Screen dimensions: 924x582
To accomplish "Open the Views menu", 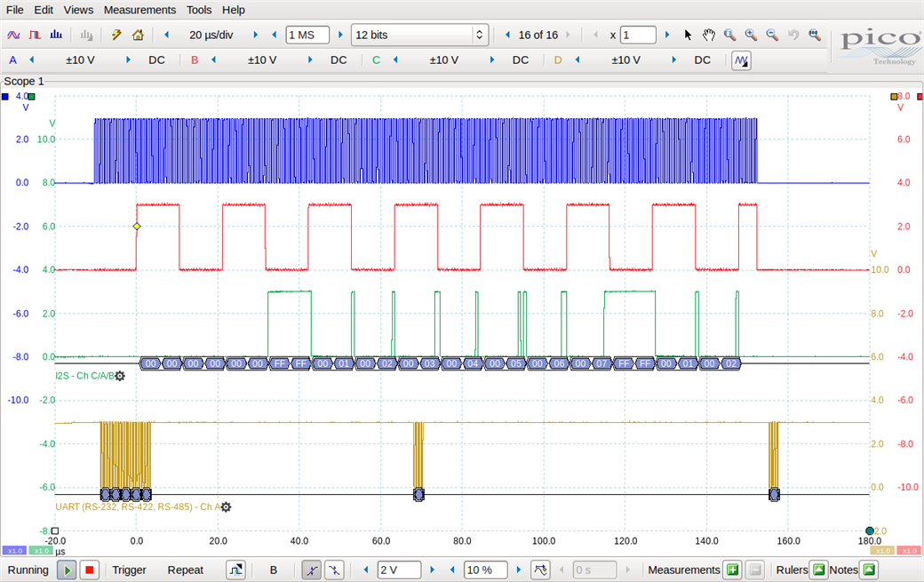I will [x=78, y=10].
